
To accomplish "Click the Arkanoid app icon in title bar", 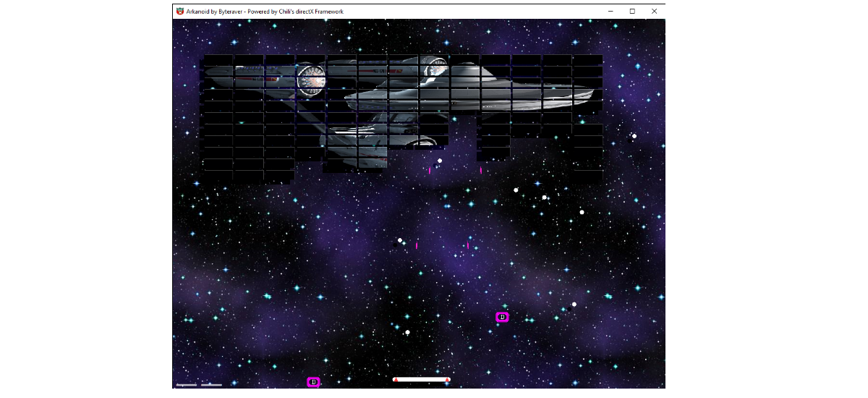I will tap(179, 12).
